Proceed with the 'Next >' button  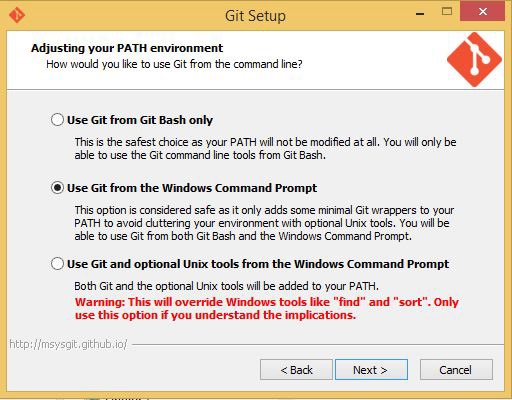[x=371, y=369]
